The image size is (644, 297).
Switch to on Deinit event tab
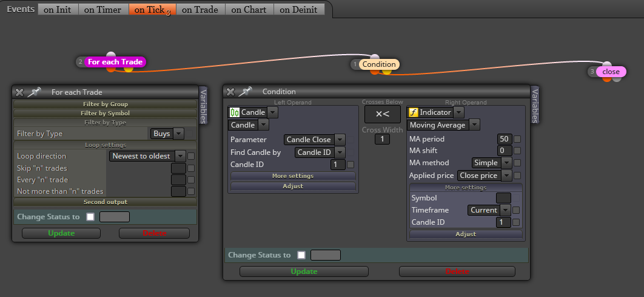[x=299, y=10]
